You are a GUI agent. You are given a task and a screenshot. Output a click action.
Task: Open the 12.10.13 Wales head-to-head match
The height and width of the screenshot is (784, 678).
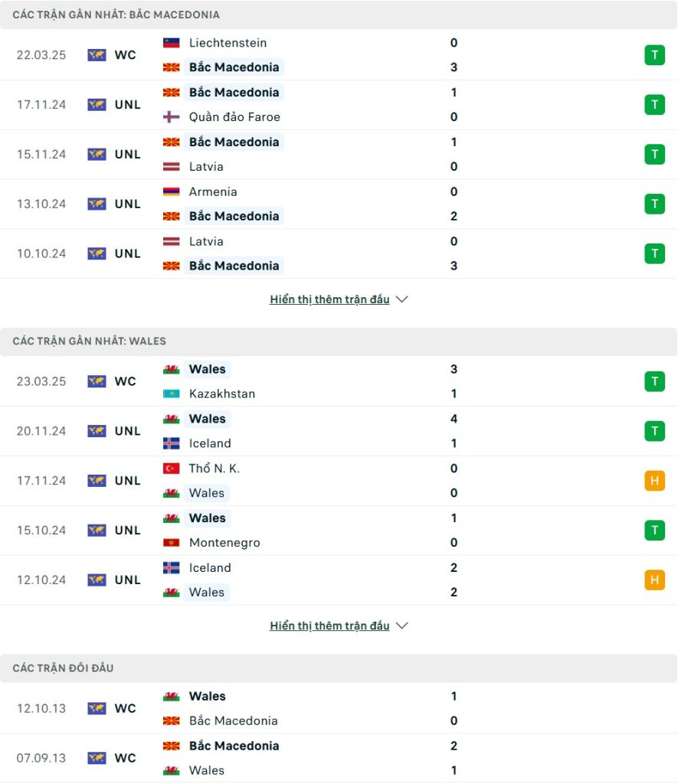[339, 708]
